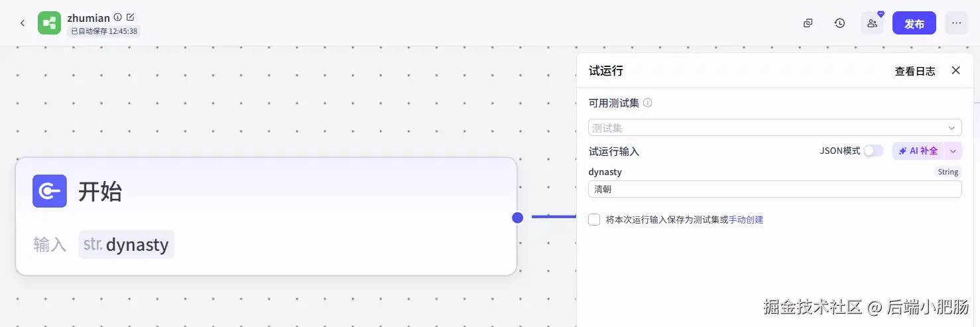Click the String type label for dynasty
Image resolution: width=980 pixels, height=327 pixels.
coord(948,172)
